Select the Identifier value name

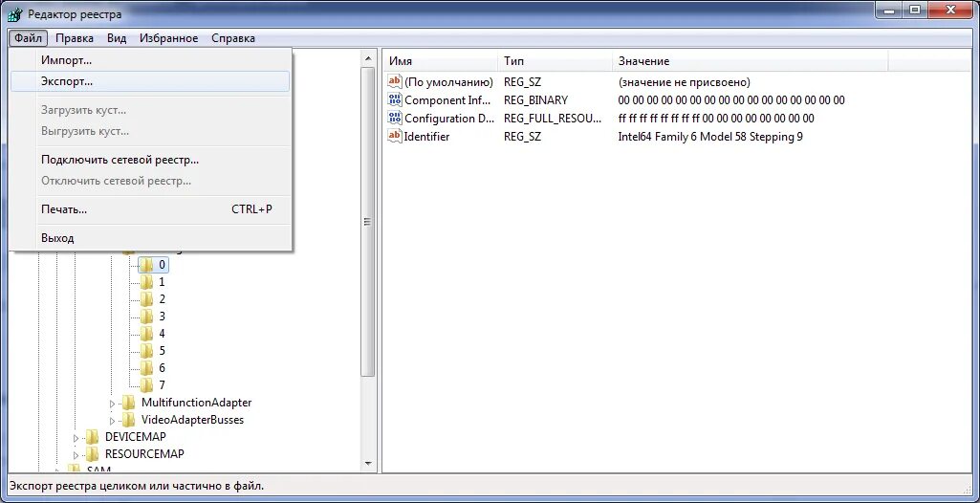click(426, 136)
